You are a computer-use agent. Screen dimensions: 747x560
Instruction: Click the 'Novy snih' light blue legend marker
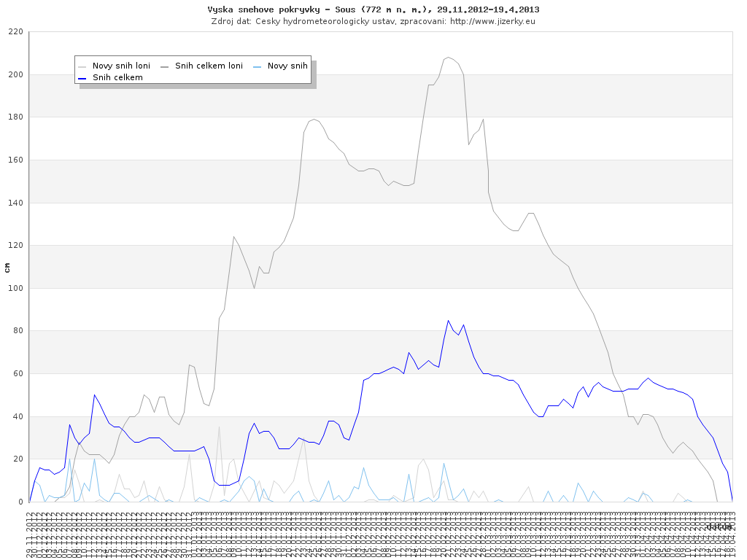pyautogui.click(x=258, y=66)
